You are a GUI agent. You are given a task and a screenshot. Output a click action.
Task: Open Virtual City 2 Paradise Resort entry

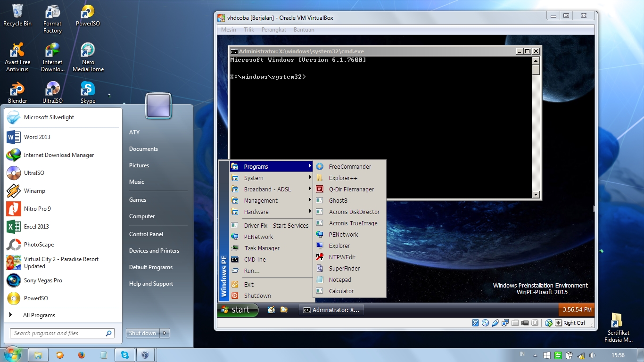[63, 263]
